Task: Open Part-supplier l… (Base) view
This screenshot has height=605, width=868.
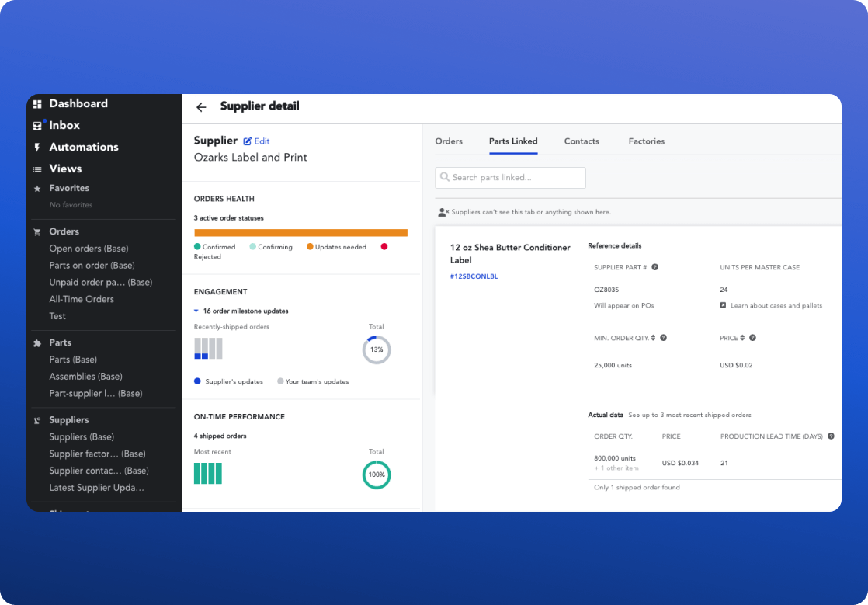Action: [x=95, y=393]
